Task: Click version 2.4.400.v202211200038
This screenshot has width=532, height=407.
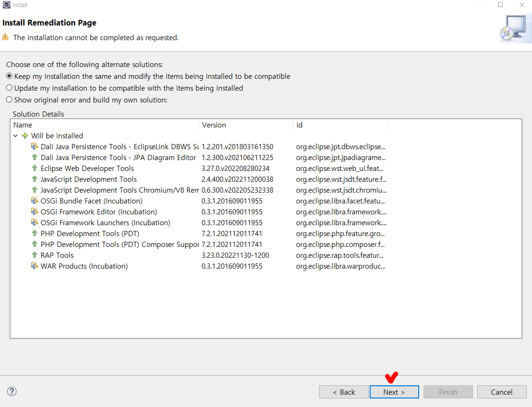Action: point(237,179)
